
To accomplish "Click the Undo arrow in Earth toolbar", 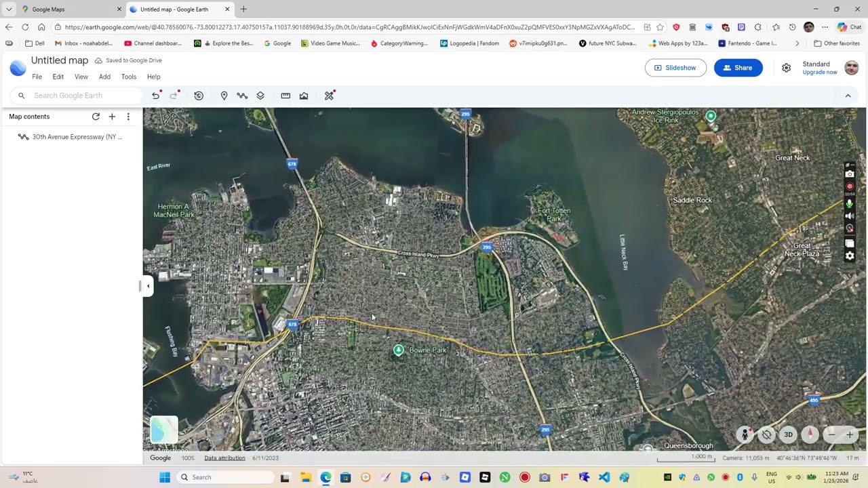I will pyautogui.click(x=155, y=96).
